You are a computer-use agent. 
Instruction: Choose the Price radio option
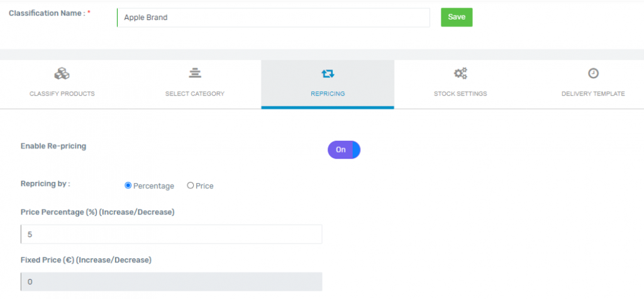(x=190, y=186)
